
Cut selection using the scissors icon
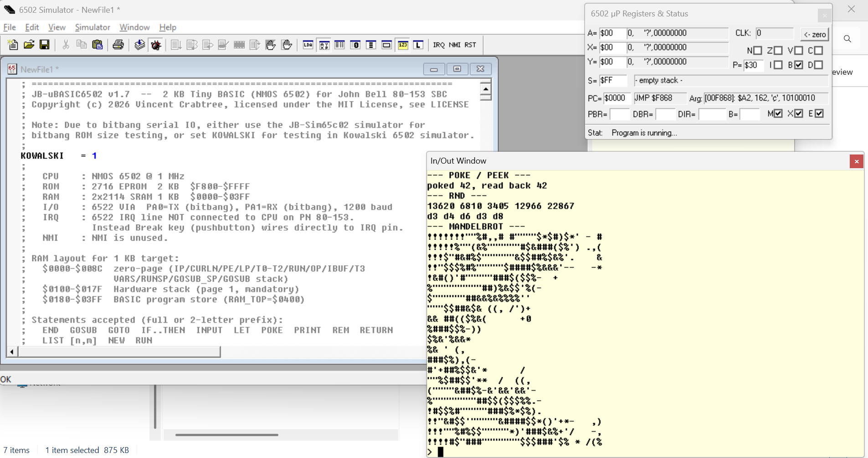click(x=66, y=45)
